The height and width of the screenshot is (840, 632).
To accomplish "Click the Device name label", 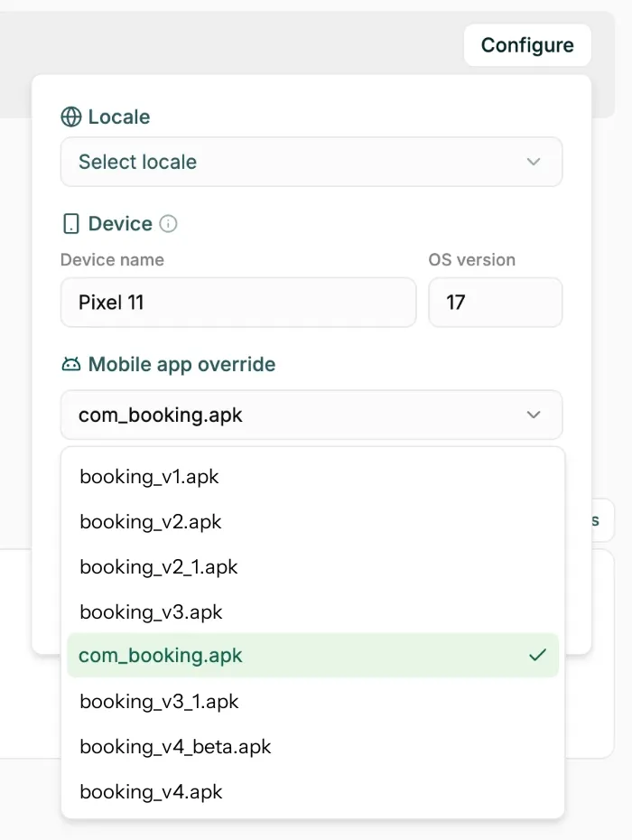I will click(112, 260).
